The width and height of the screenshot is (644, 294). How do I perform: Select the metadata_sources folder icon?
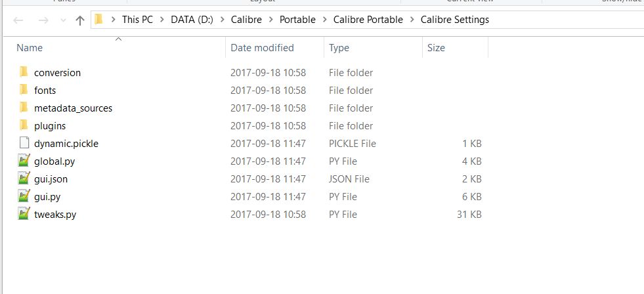click(x=24, y=108)
